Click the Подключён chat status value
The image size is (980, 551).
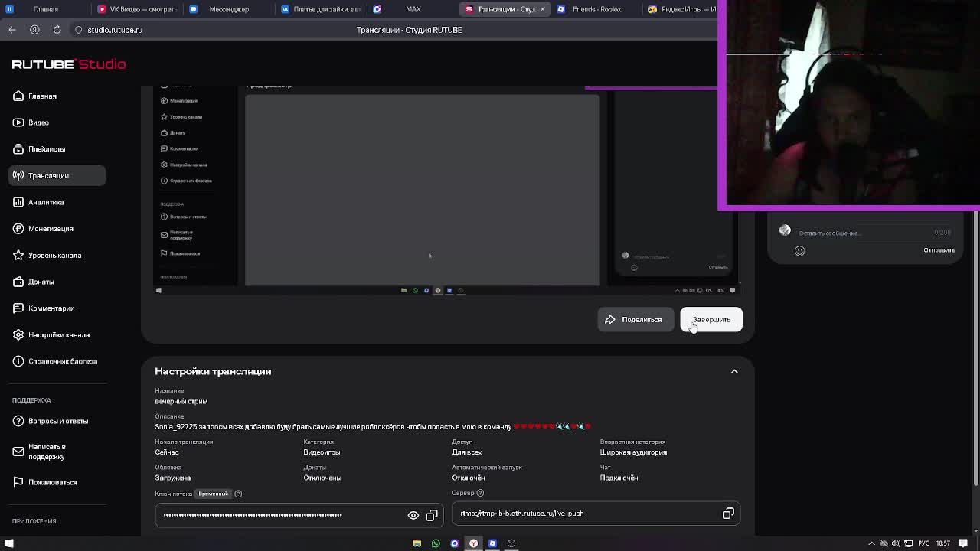619,478
